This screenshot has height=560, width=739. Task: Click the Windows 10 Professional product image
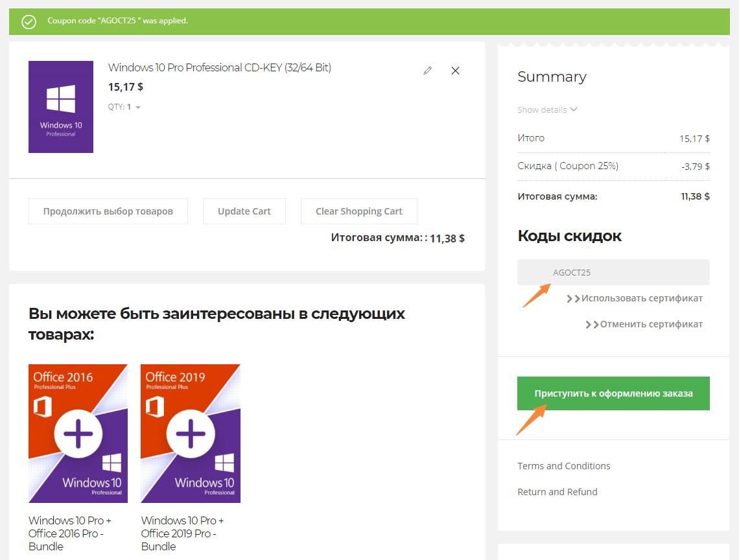[61, 107]
